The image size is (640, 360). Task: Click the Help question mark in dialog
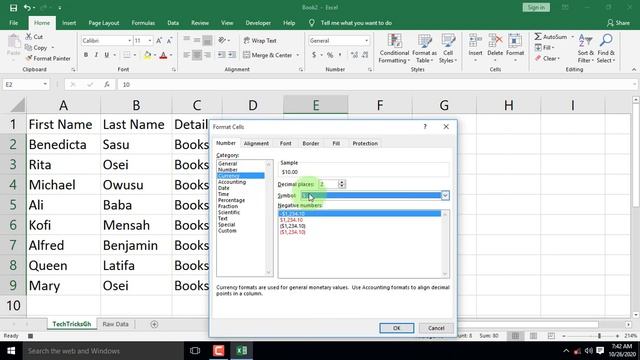tap(425, 127)
